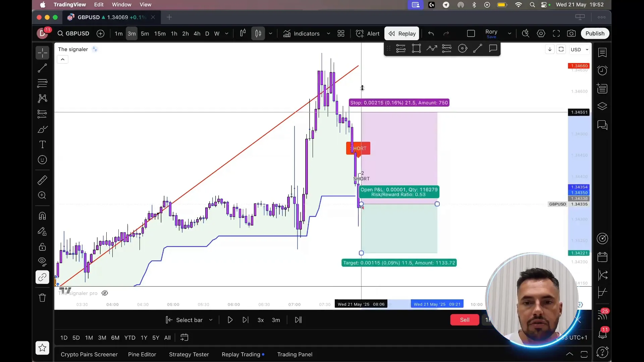The image size is (644, 362).
Task: Change the 3x replay speed
Action: coord(261,320)
